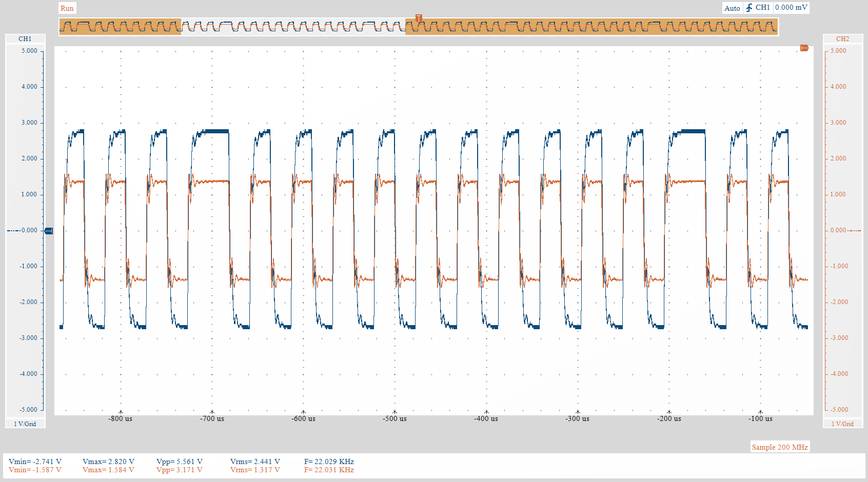Click the CH1 0.000 zero scale label

pos(29,230)
